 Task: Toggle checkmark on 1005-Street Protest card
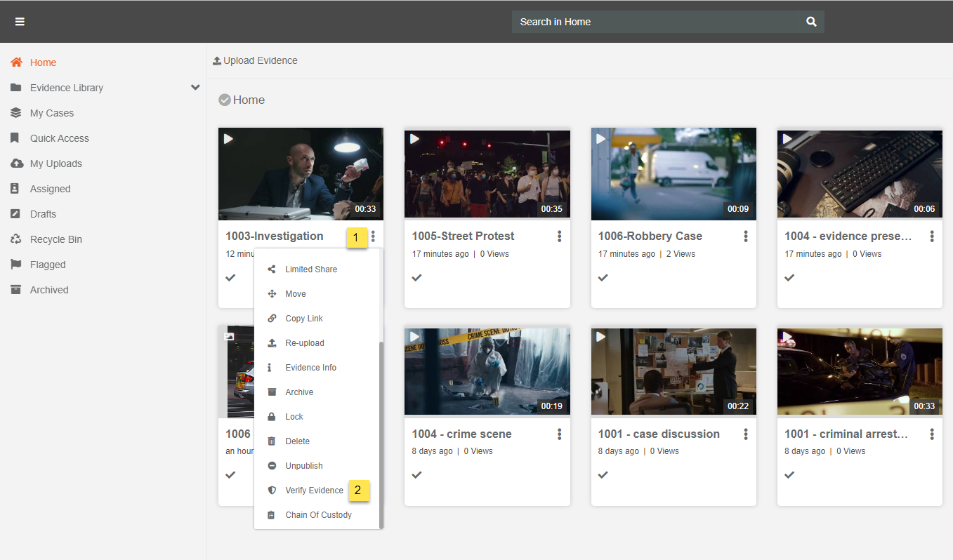(x=416, y=278)
